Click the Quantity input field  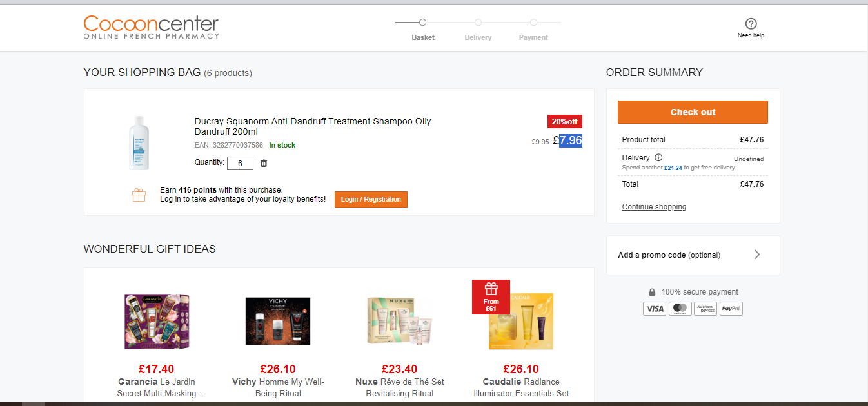coord(240,164)
